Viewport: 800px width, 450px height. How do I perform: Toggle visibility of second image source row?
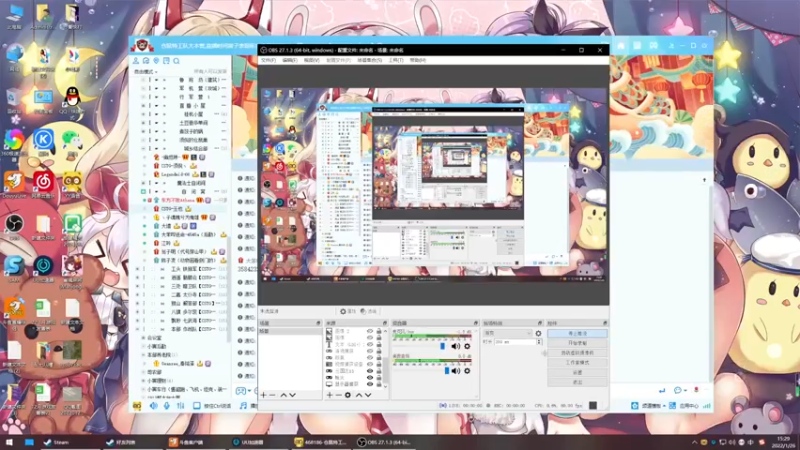370,338
